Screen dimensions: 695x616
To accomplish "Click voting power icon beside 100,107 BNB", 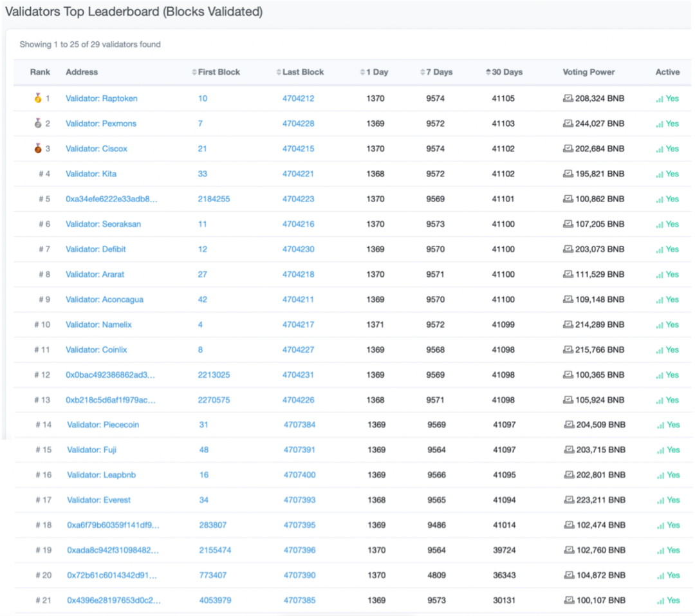I will (569, 600).
